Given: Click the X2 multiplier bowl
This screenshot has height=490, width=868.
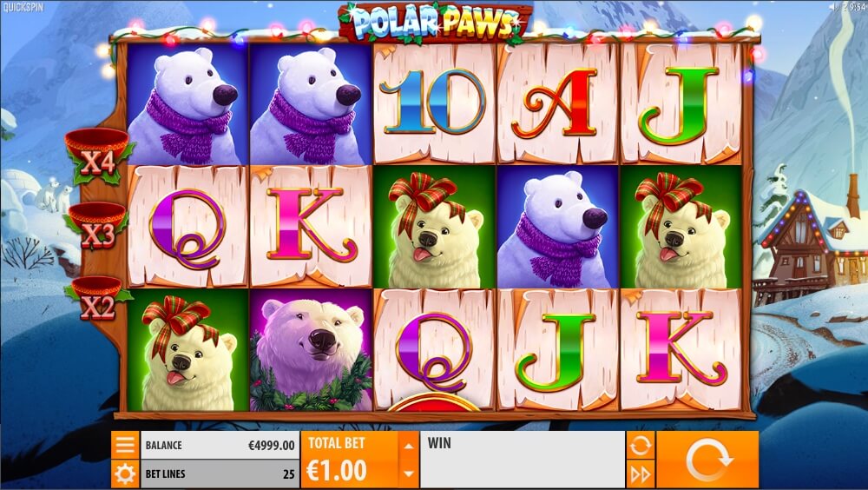Looking at the screenshot, I should (97, 299).
